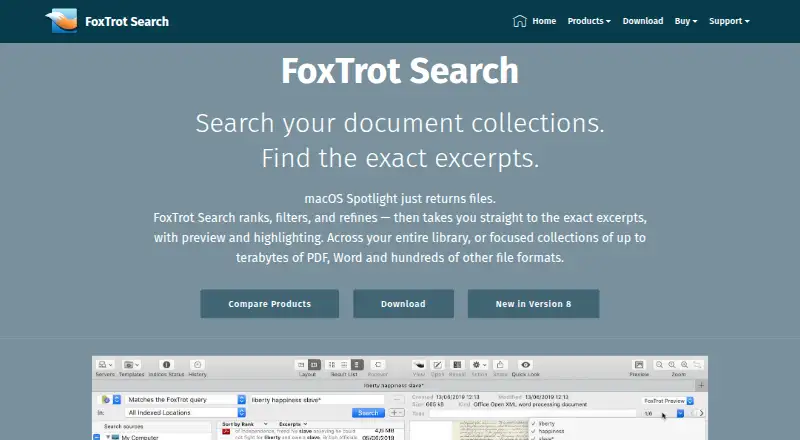
Task: Click the second Zoom magnifier icon
Action: coord(672,364)
